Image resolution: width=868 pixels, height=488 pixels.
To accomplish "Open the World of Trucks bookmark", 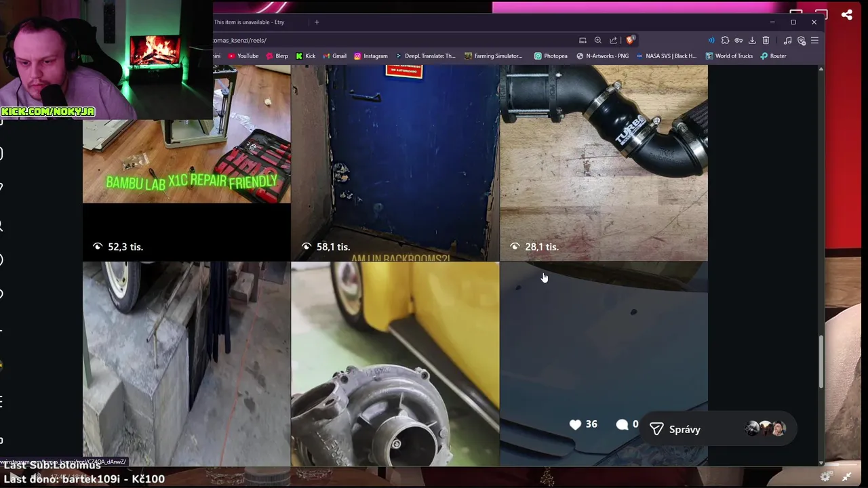I will pos(728,56).
